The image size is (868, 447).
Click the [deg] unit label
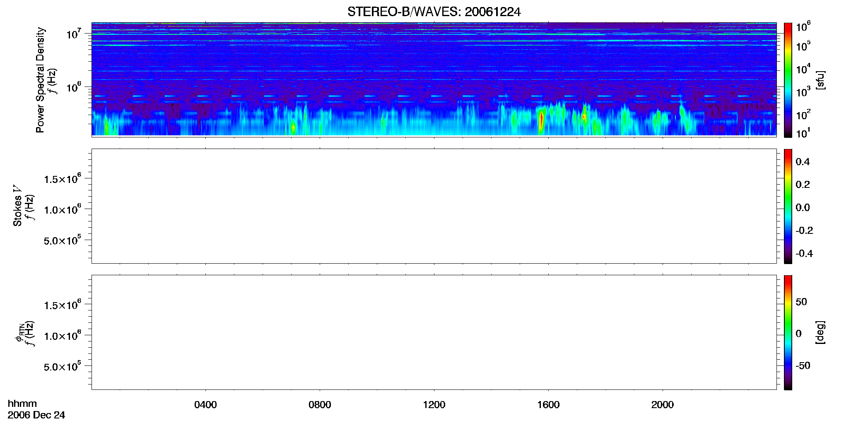820,332
